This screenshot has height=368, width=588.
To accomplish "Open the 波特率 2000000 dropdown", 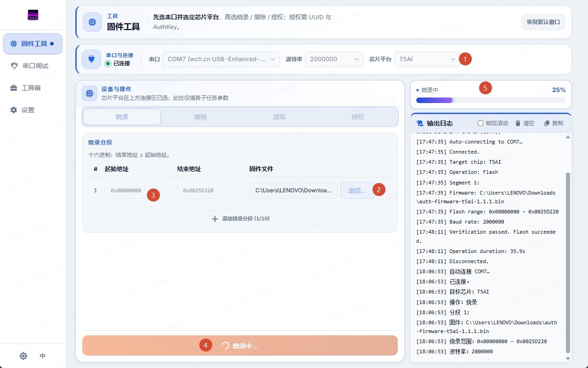I will pyautogui.click(x=334, y=59).
